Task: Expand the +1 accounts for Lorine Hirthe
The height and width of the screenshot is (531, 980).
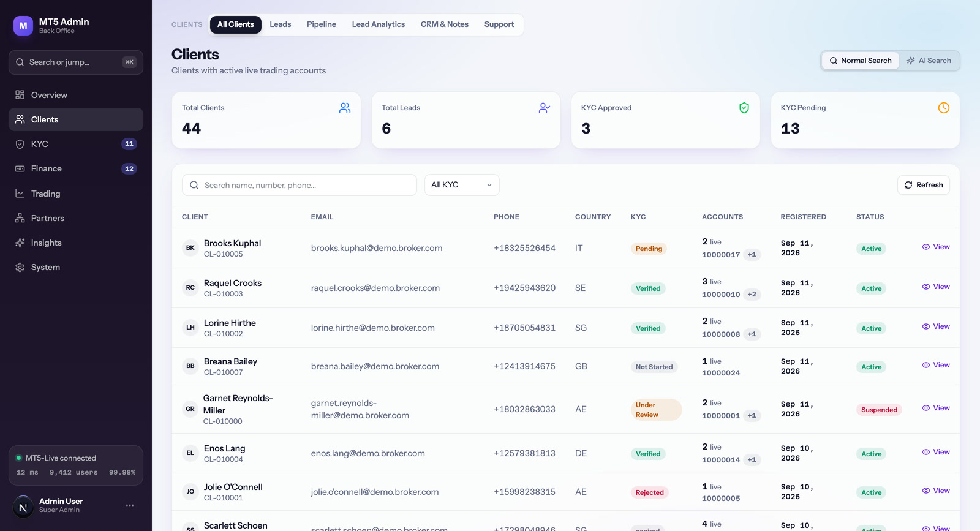Action: pos(752,334)
